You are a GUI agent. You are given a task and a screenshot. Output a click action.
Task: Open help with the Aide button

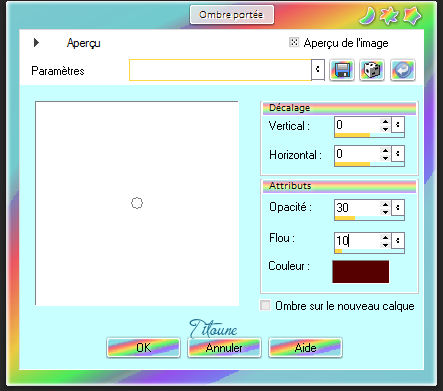tap(305, 348)
